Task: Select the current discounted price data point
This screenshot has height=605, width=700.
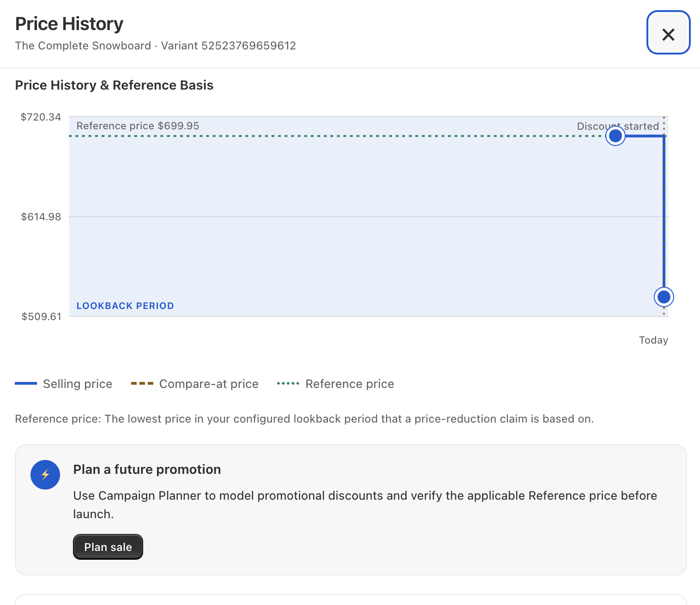Action: (x=664, y=297)
